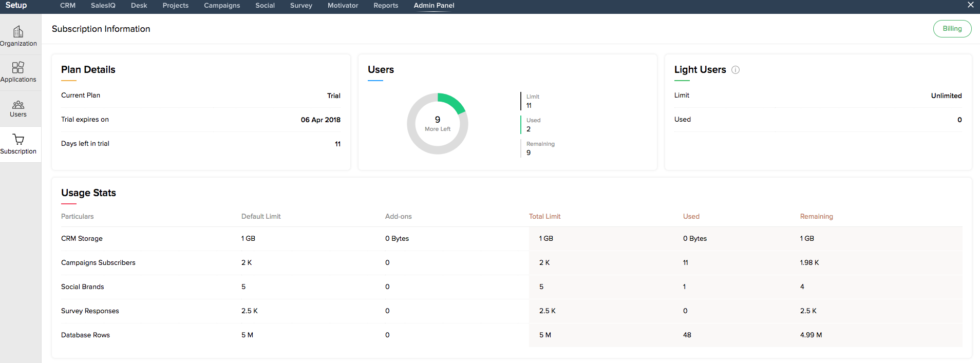Switch to the Reports tab

point(386,6)
